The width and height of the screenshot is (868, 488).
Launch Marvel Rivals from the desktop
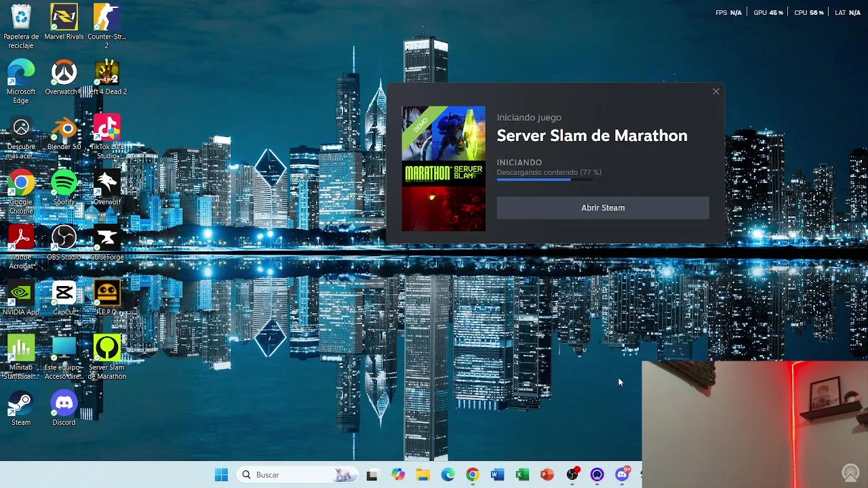64,22
